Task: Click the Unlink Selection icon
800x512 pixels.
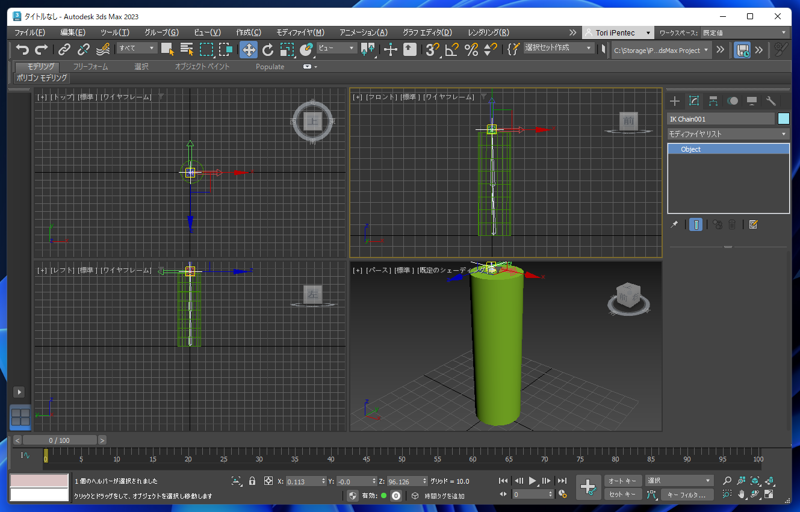Action: (x=83, y=49)
